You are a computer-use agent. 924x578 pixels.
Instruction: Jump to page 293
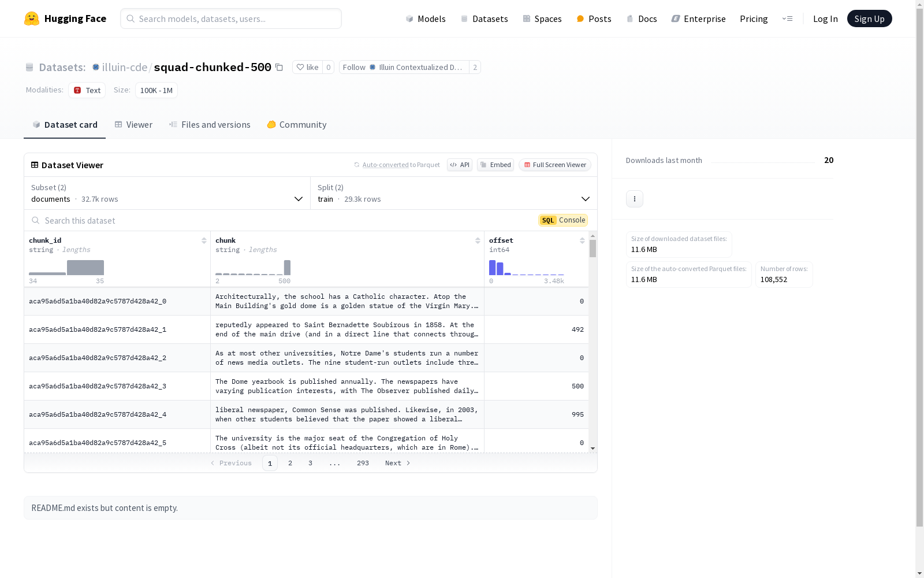[363, 463]
